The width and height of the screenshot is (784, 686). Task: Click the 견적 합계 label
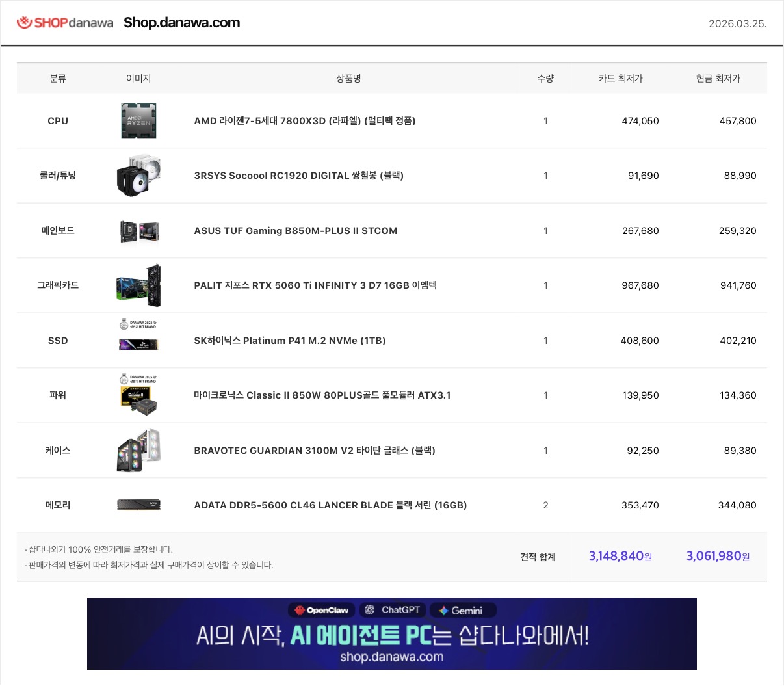click(x=538, y=557)
